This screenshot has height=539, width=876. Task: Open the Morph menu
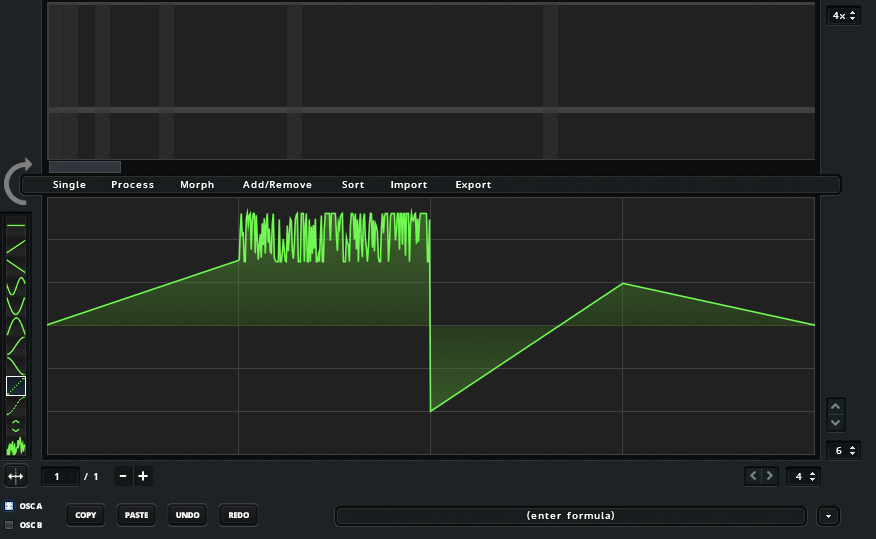(197, 185)
